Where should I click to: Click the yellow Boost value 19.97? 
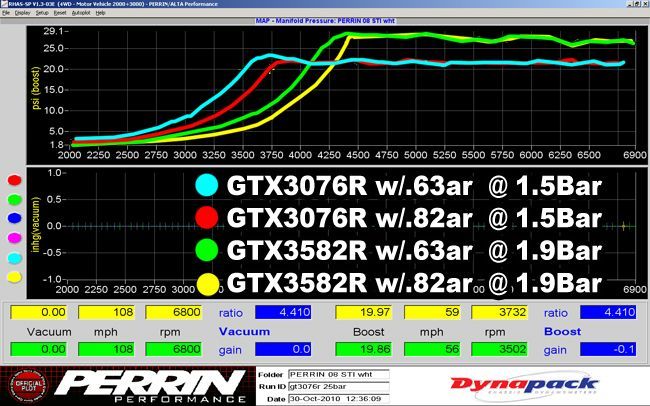(362, 314)
